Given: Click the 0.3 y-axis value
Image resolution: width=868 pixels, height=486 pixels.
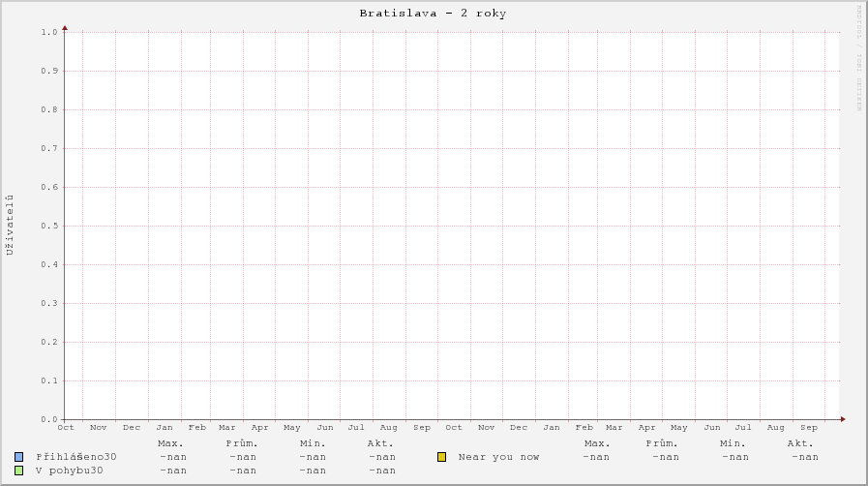Looking at the screenshot, I should tap(49, 303).
